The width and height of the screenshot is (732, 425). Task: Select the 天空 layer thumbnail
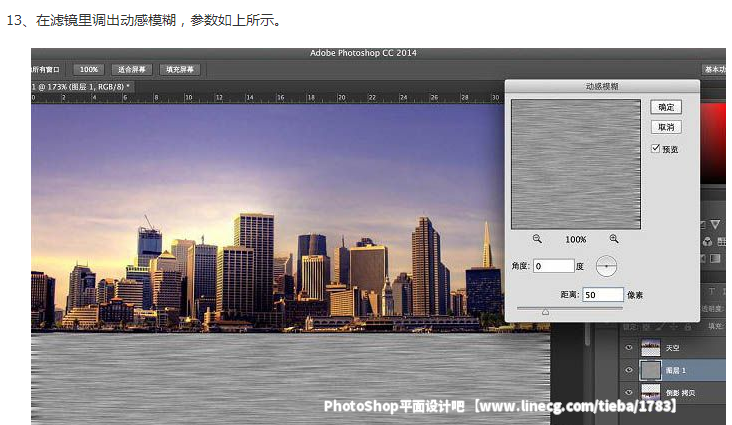[x=651, y=348]
